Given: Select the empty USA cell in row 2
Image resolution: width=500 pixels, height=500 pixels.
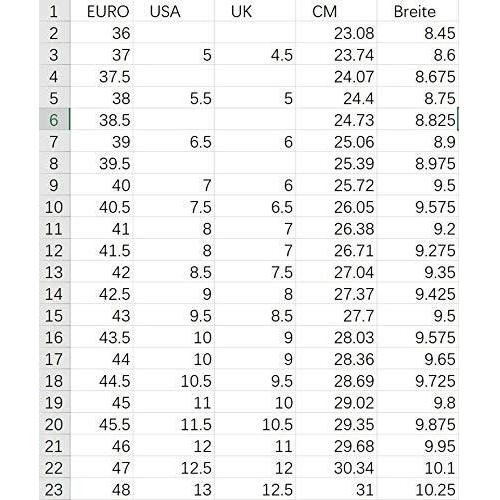Looking at the screenshot, I should pos(174,33).
